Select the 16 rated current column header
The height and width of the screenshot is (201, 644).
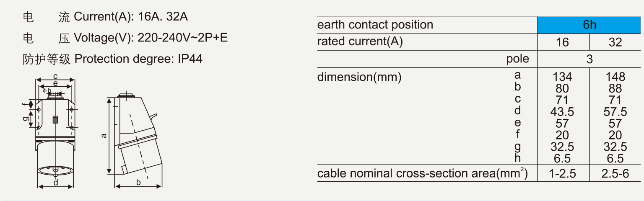pyautogui.click(x=562, y=42)
